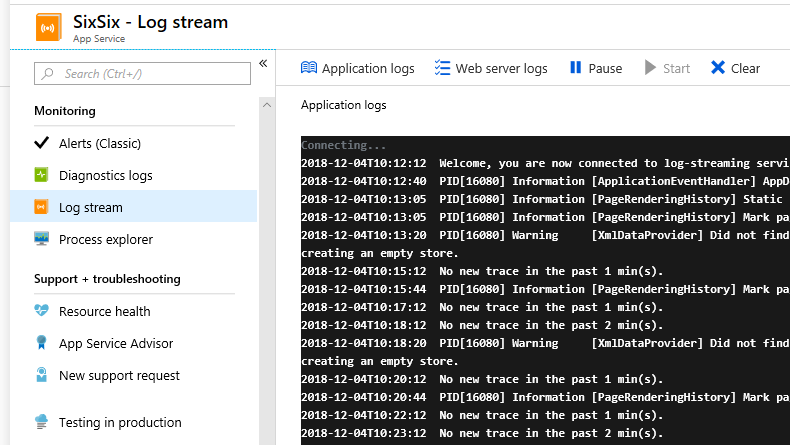Click the 10:20:44 PageRenderingHistory log line

pyautogui.click(x=545, y=397)
